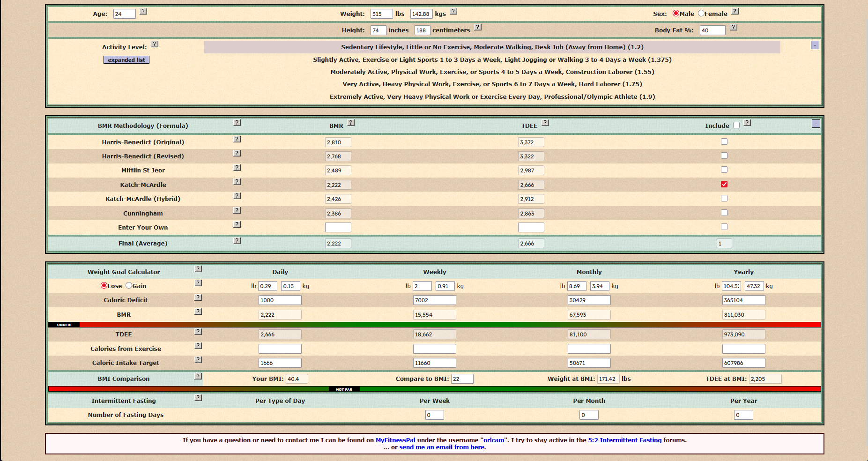Open the help icon beside Height centimeters
Viewport: 868px width, 461px height.
pyautogui.click(x=478, y=27)
